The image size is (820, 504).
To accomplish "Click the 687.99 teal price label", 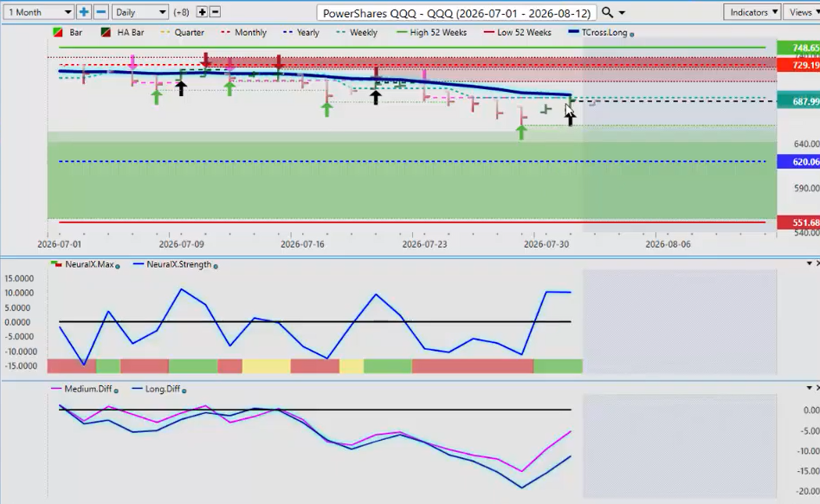I will [x=798, y=101].
